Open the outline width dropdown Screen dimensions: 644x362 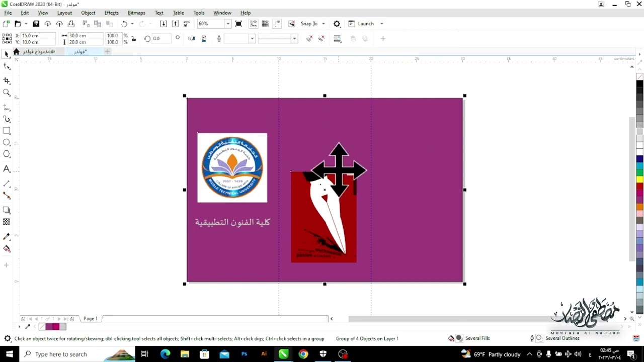(252, 39)
